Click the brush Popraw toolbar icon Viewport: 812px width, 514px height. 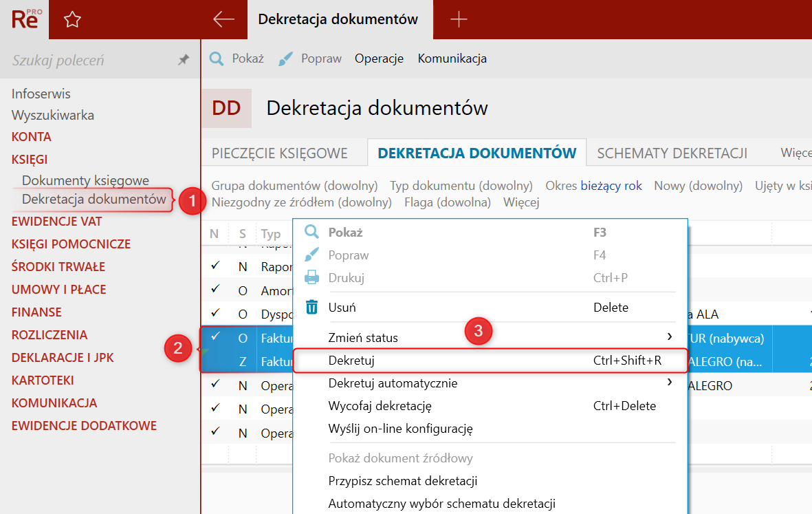(x=285, y=58)
